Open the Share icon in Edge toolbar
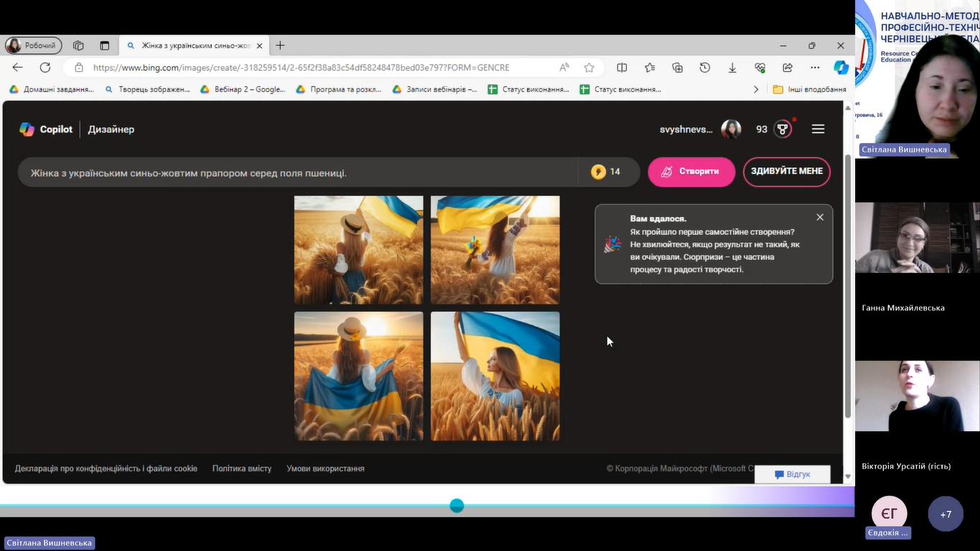Image resolution: width=980 pixels, height=551 pixels. (788, 68)
